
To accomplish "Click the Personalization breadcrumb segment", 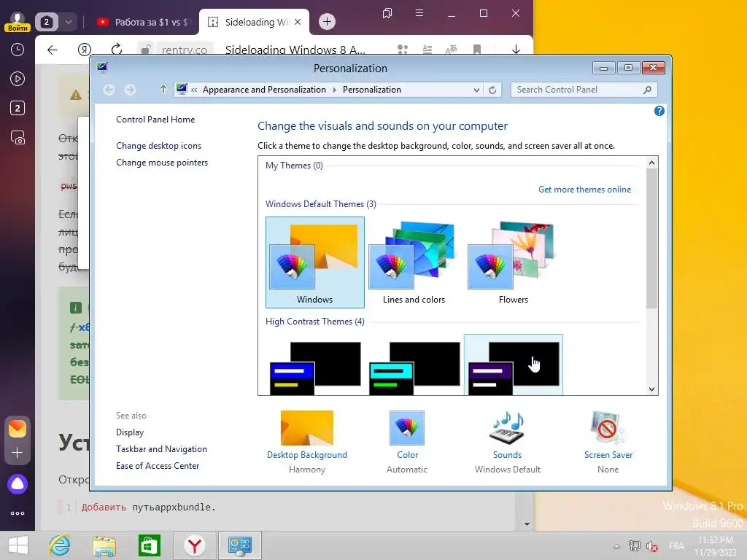I will click(x=371, y=90).
